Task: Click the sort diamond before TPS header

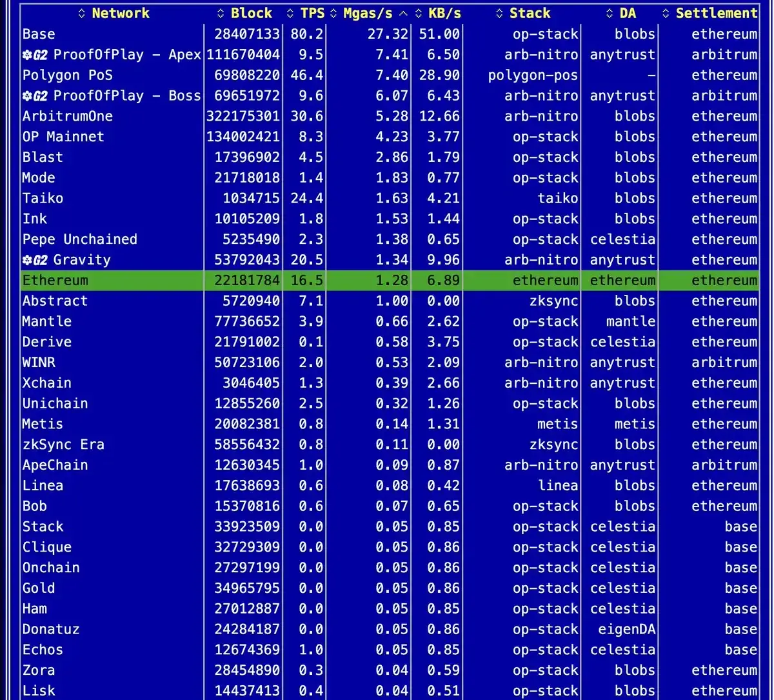Action: pos(290,14)
